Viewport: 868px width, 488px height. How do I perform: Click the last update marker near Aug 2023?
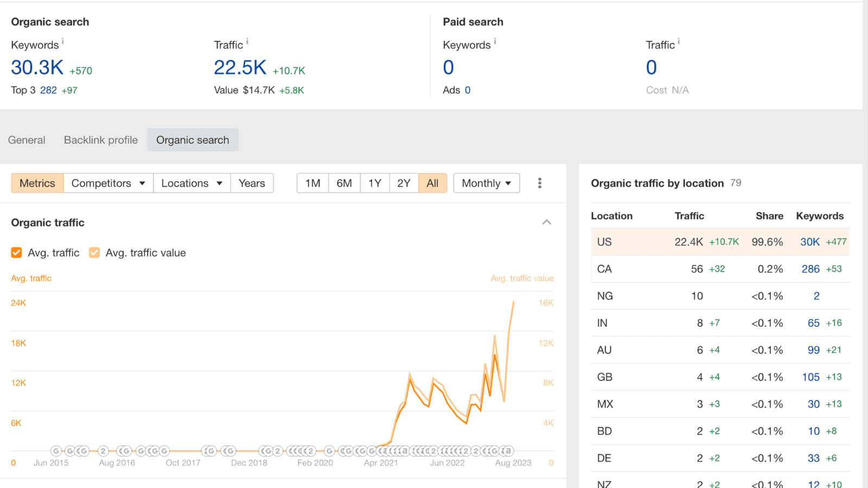[x=508, y=451]
